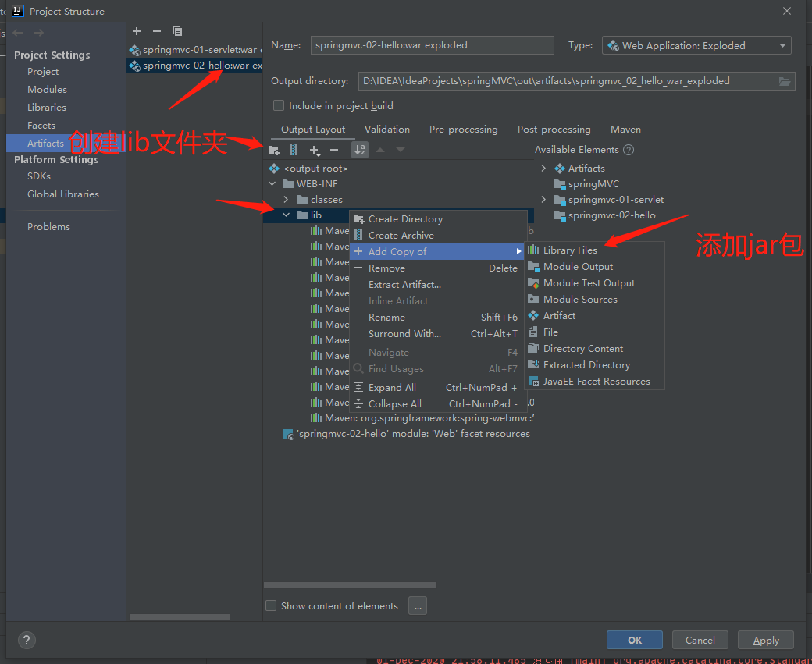812x664 pixels.
Task: Click the OK button
Action: click(x=634, y=640)
